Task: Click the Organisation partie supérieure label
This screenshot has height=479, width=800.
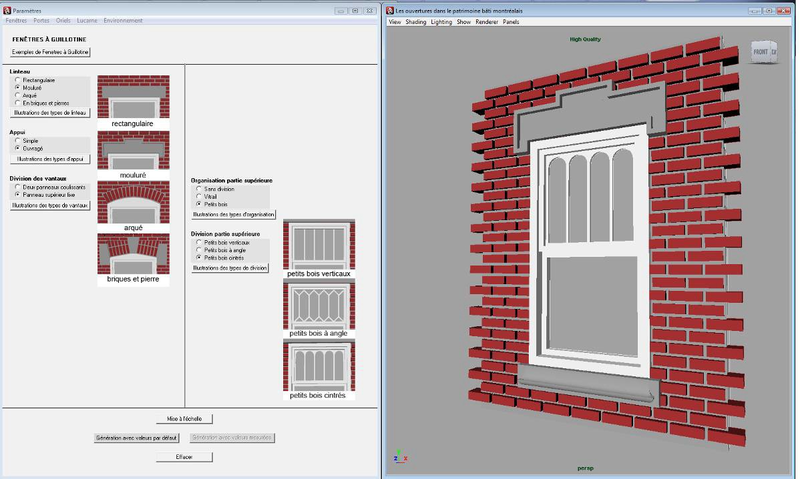Action: pyautogui.click(x=232, y=181)
